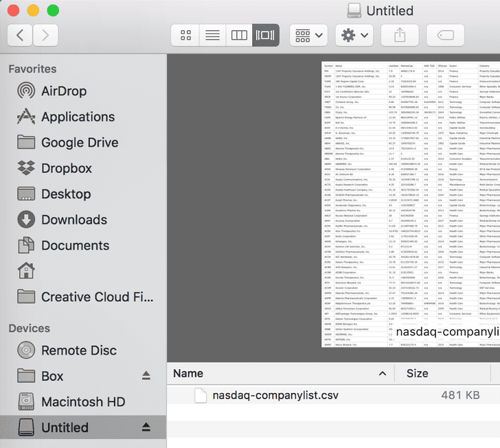Select Google Drive in the sidebar
This screenshot has width=500, height=448.
79,143
